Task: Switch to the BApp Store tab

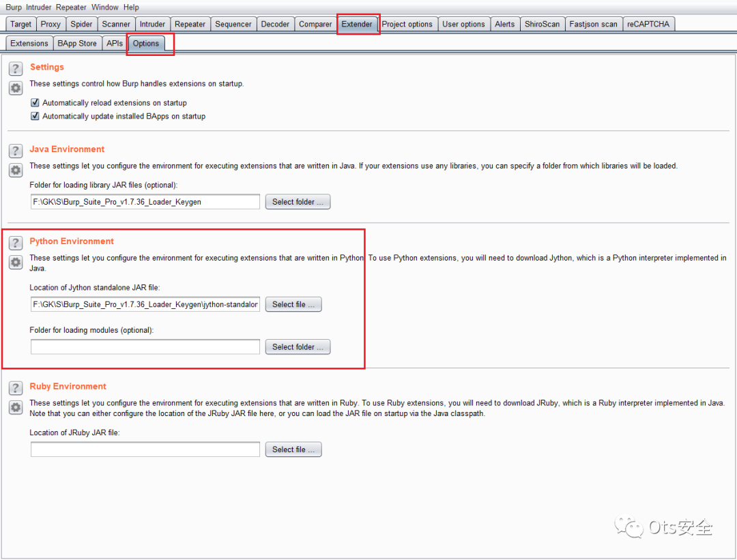Action: tap(77, 44)
